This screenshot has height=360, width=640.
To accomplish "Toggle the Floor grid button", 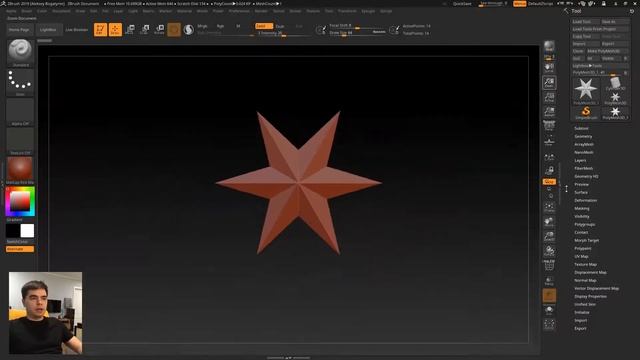I will tap(549, 141).
